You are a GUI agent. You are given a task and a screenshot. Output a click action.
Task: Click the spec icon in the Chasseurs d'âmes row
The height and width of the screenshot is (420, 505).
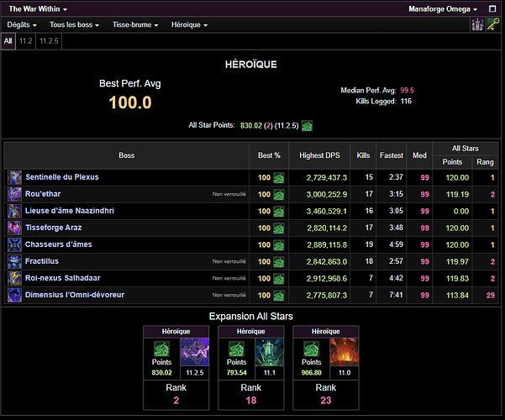277,244
